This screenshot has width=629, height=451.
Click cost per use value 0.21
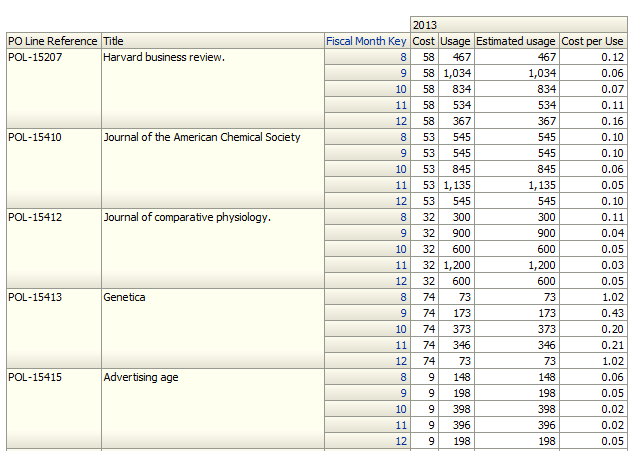tap(593, 345)
